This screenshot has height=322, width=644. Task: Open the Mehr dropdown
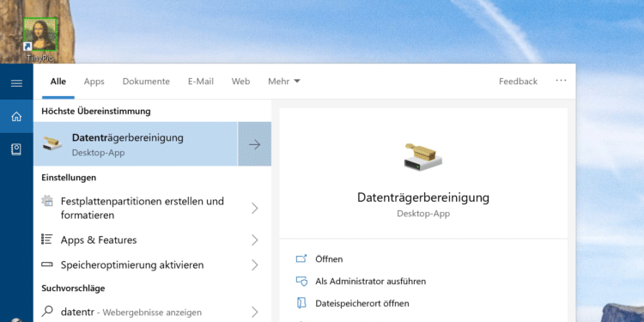click(284, 82)
